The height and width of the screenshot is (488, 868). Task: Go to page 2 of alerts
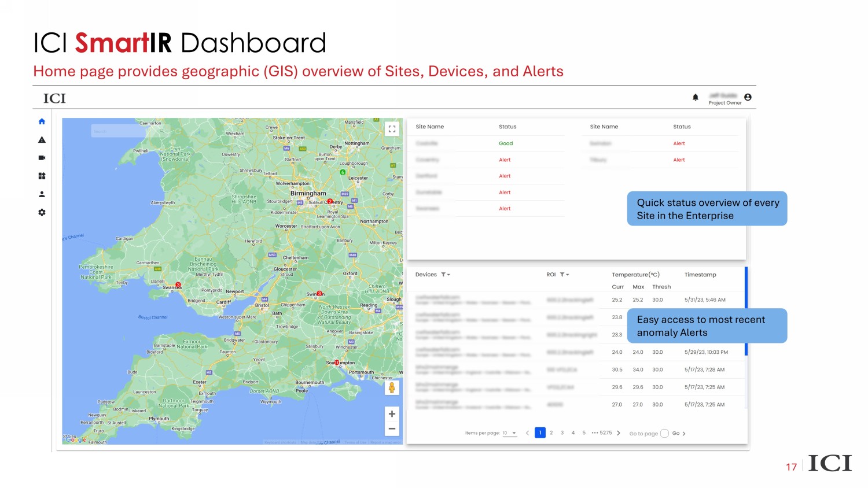pos(551,432)
